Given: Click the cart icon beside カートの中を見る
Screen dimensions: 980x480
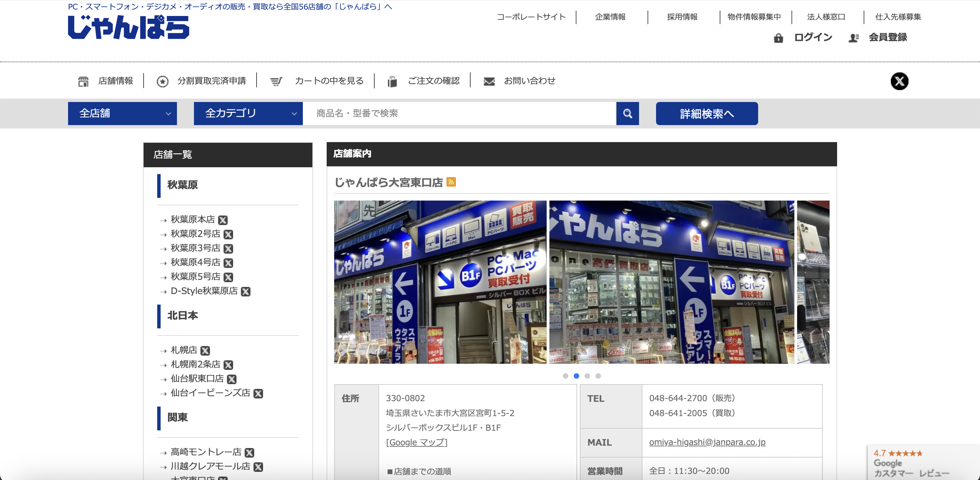Looking at the screenshot, I should (276, 81).
